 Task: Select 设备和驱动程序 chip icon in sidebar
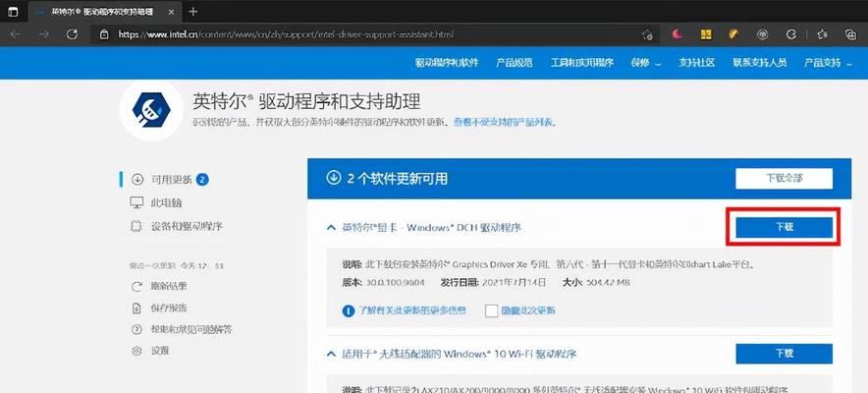coord(136,226)
